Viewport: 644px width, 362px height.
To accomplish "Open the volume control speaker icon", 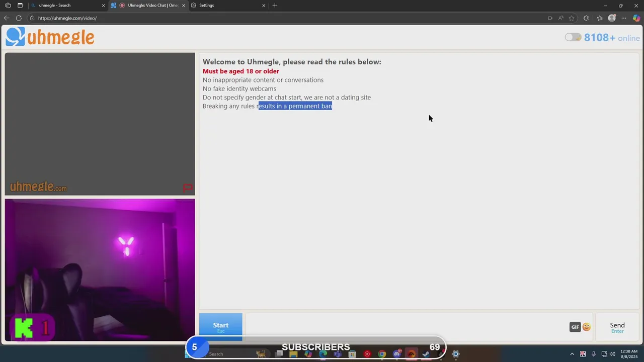I will (612, 354).
